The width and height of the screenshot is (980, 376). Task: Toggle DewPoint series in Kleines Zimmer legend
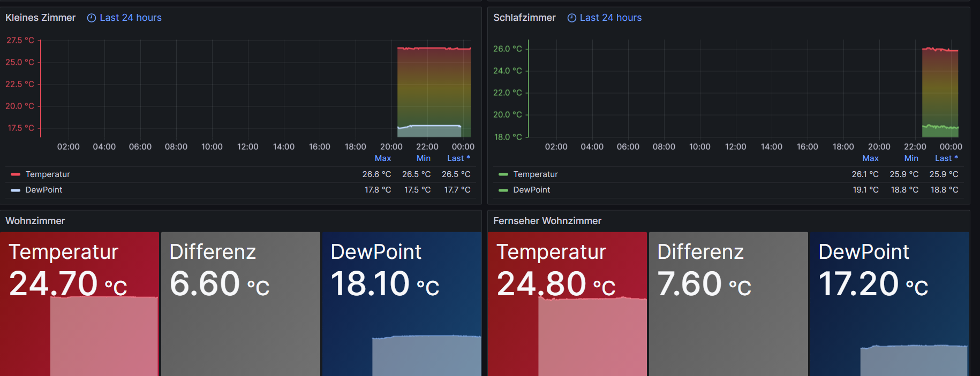coord(44,190)
